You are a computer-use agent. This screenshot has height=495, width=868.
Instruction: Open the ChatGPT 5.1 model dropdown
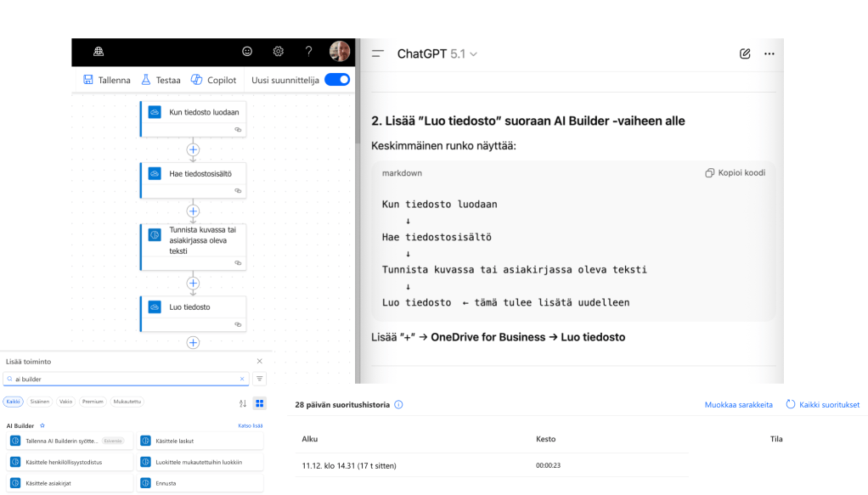pos(437,53)
